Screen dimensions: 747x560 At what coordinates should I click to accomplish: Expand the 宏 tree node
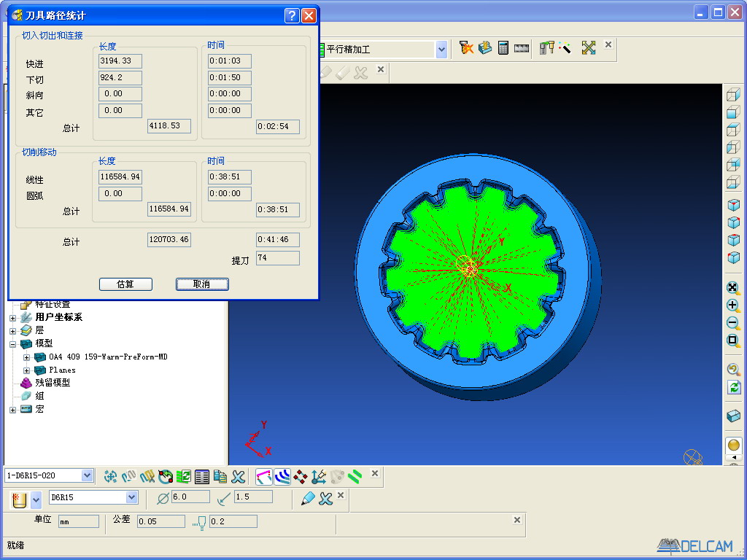[13, 410]
